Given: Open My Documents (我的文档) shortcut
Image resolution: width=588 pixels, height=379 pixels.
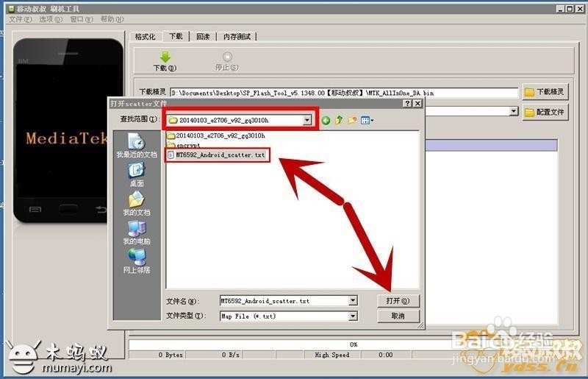Looking at the screenshot, I should [x=137, y=204].
